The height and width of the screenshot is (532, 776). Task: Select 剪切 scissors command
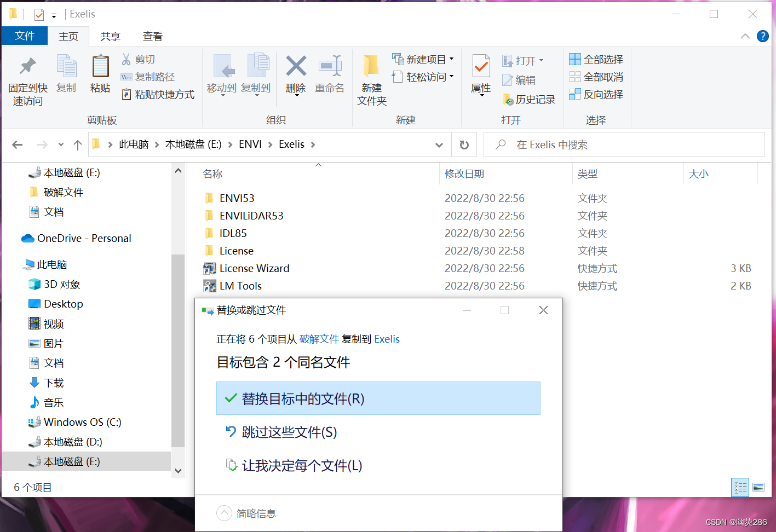(x=138, y=59)
